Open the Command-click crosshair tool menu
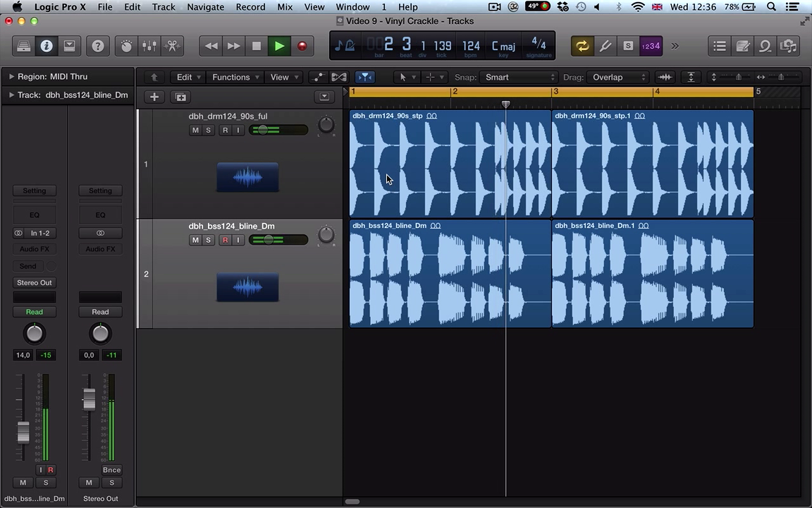812x508 pixels. [x=434, y=77]
